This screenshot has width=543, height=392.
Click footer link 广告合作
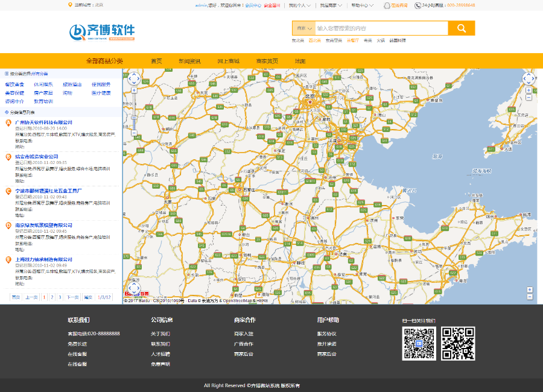pos(244,344)
